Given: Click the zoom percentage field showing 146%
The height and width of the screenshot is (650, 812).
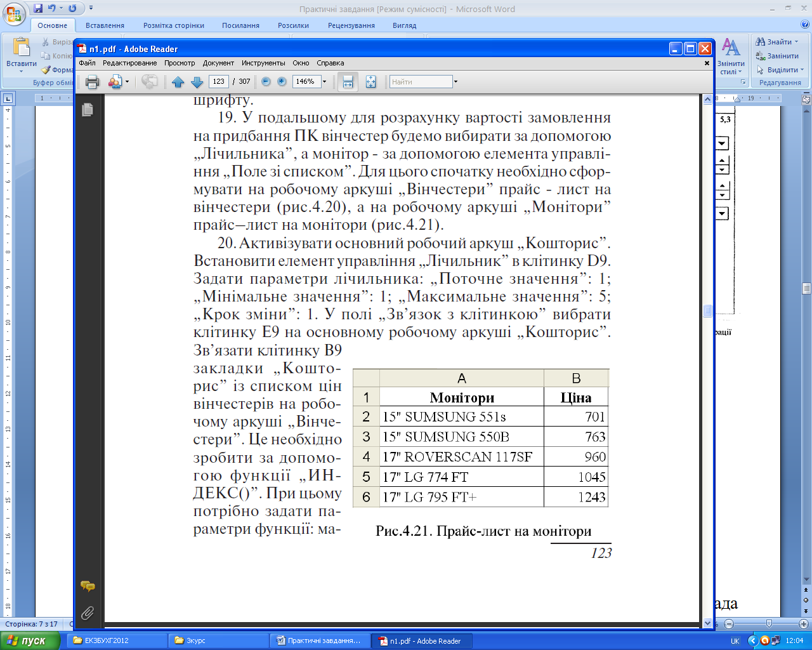Looking at the screenshot, I should [x=306, y=81].
